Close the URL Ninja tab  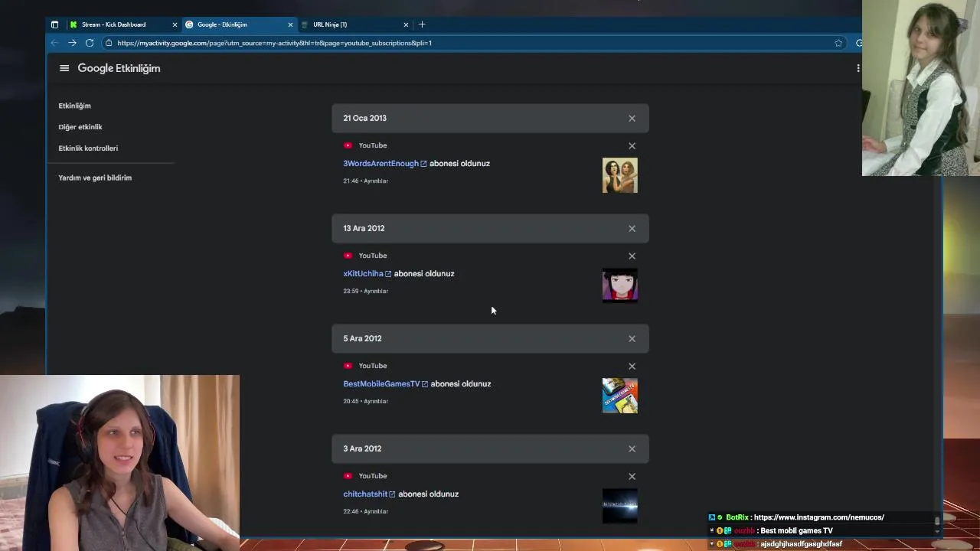coord(406,24)
